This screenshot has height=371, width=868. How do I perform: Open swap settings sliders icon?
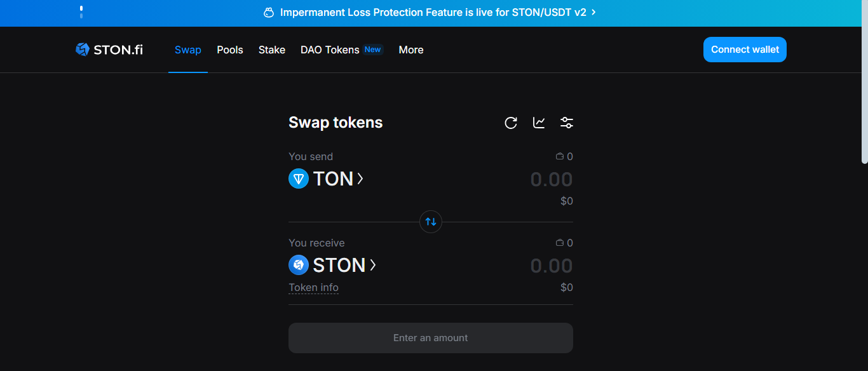click(x=567, y=123)
